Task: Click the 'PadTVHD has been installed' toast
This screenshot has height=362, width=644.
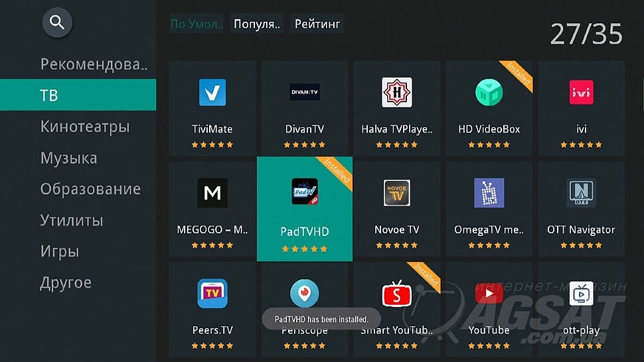Action: (x=321, y=319)
